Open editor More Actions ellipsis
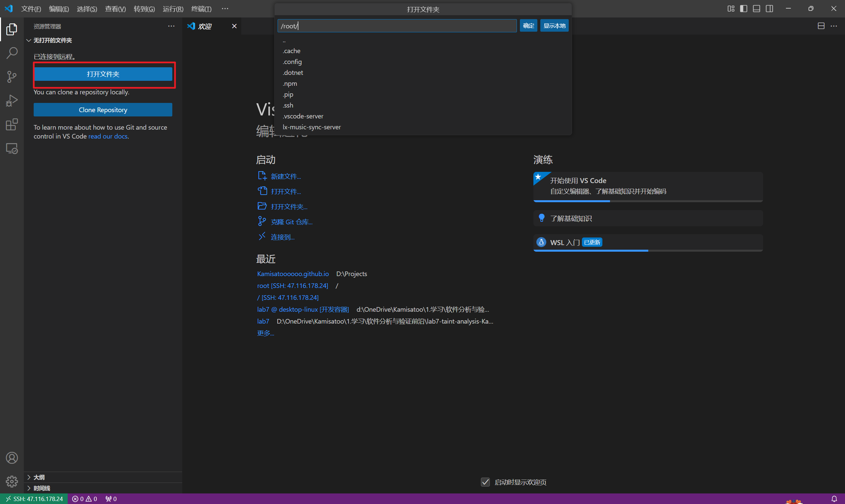 834,26
